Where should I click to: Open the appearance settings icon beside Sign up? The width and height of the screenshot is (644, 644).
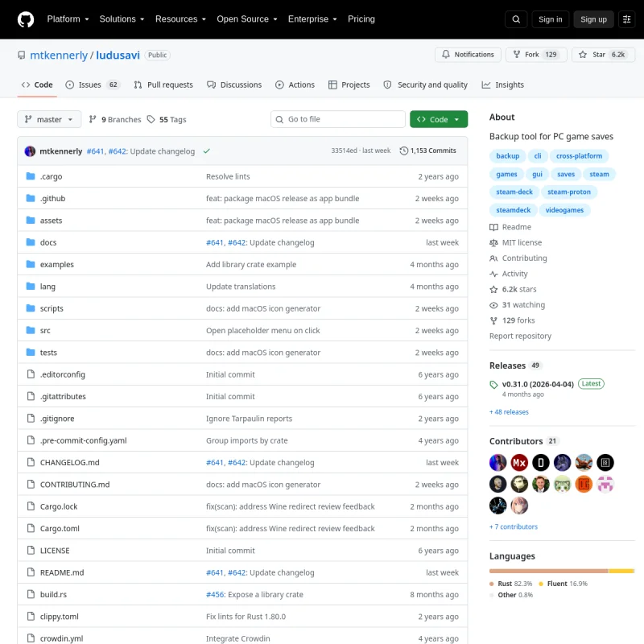pyautogui.click(x=627, y=19)
